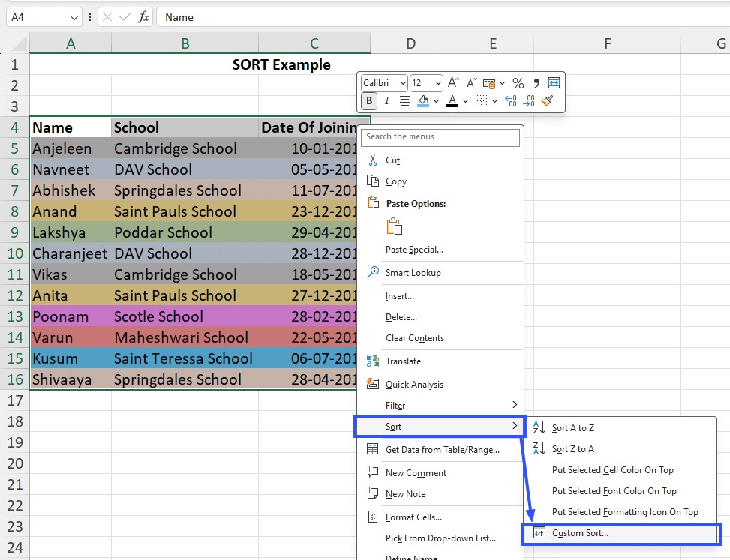The height and width of the screenshot is (560, 730).
Task: Choose Clear Contents menu item
Action: [x=414, y=337]
